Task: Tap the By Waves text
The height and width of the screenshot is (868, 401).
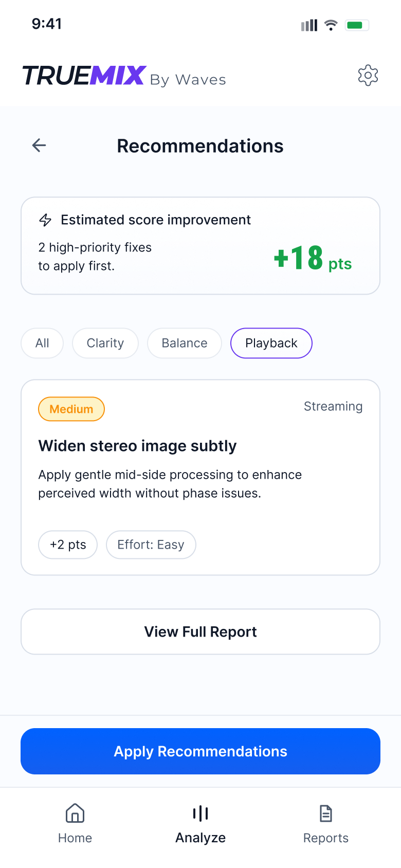Action: (x=188, y=80)
